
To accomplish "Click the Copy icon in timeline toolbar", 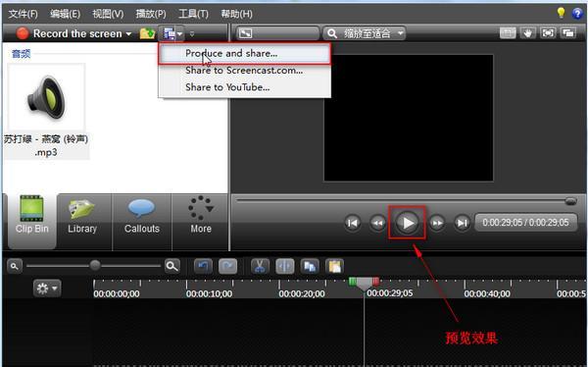I will tap(310, 267).
